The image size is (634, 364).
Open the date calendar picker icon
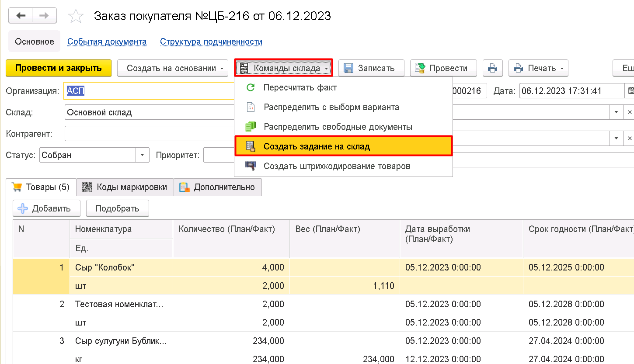click(x=630, y=91)
